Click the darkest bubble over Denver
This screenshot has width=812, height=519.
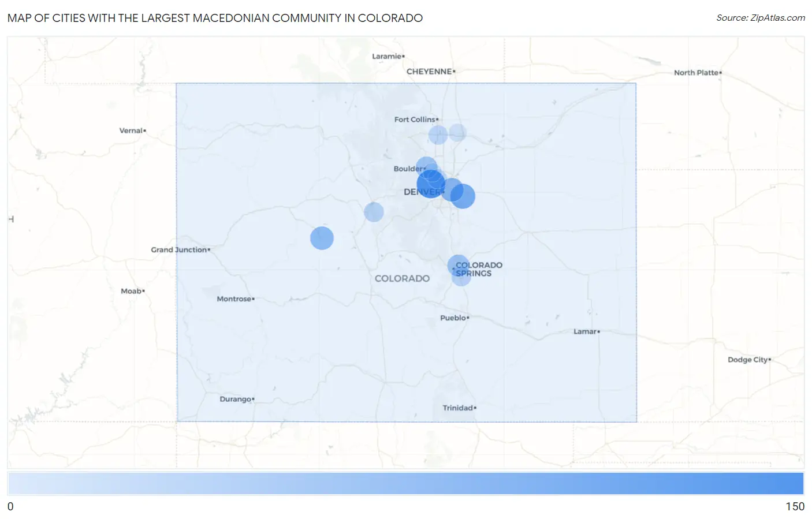[x=430, y=184]
